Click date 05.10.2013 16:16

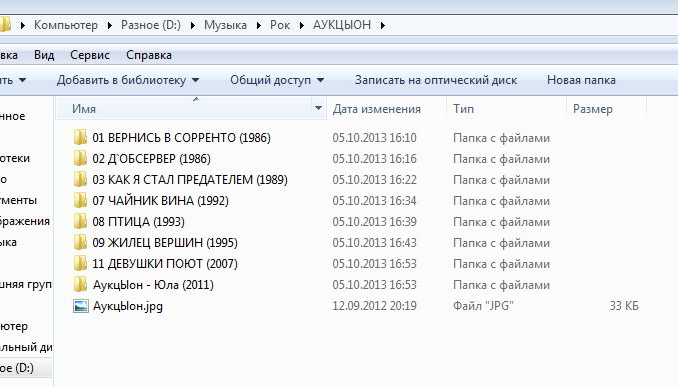[x=374, y=159]
